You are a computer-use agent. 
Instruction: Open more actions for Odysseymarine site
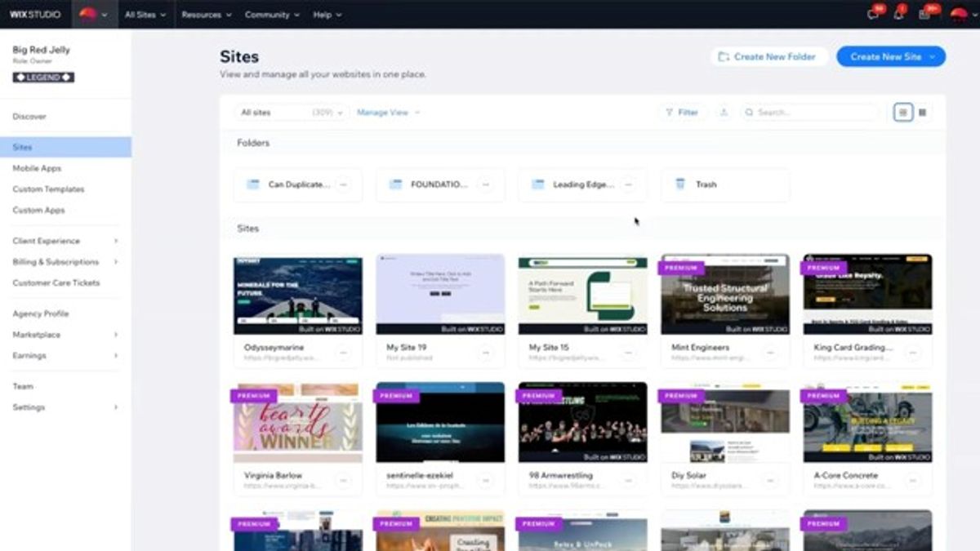(343, 353)
